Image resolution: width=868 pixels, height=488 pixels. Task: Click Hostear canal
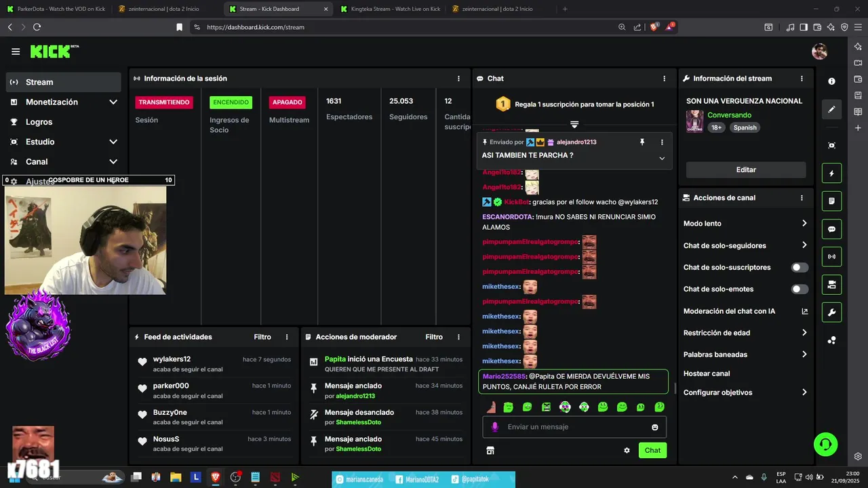(x=707, y=373)
